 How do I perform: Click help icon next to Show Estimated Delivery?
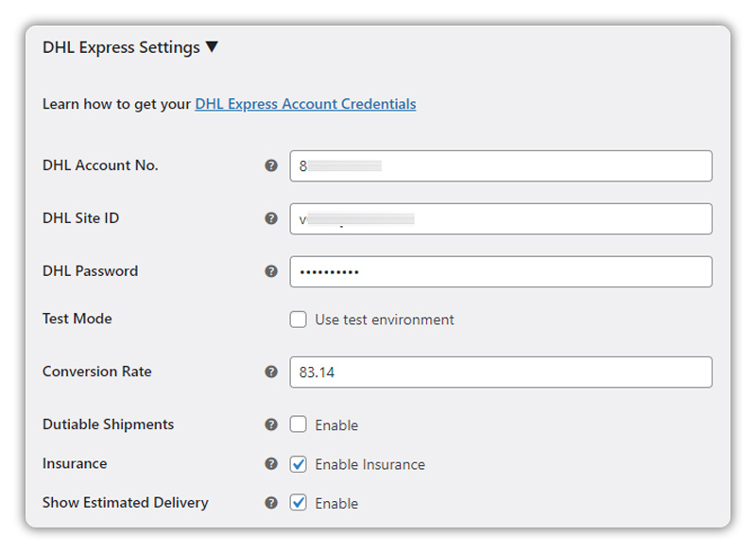271,503
